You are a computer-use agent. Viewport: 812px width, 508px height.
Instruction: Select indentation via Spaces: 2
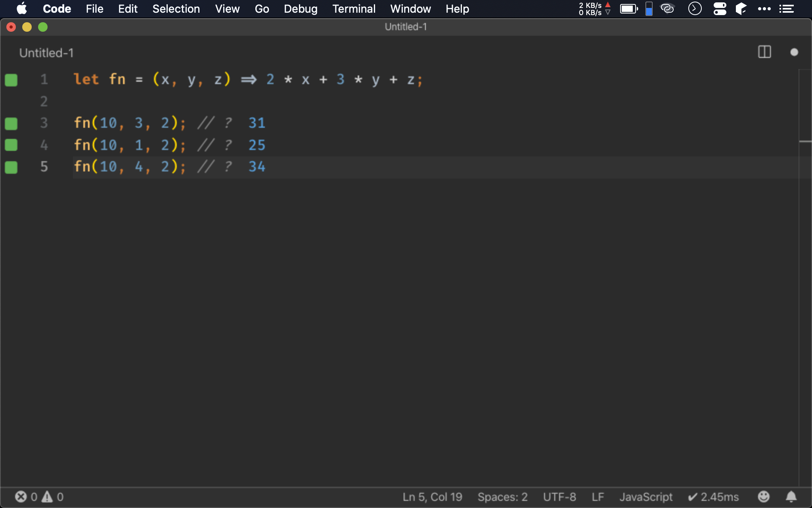click(502, 496)
